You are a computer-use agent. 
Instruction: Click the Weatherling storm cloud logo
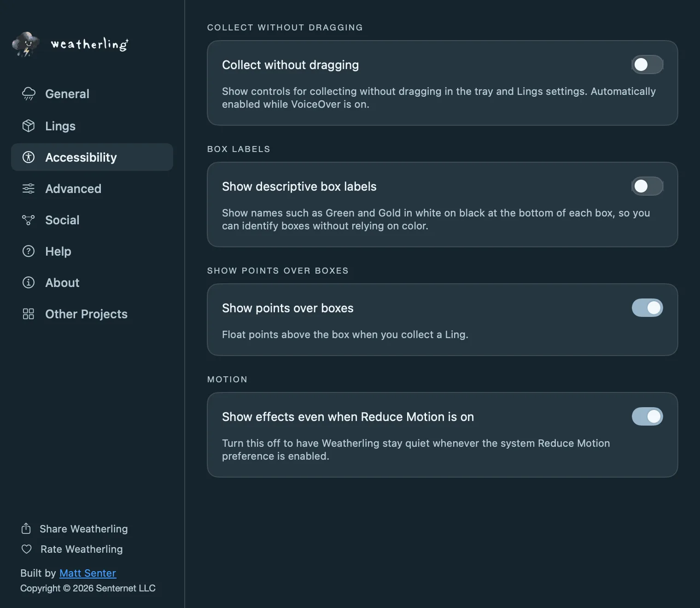[x=26, y=45]
